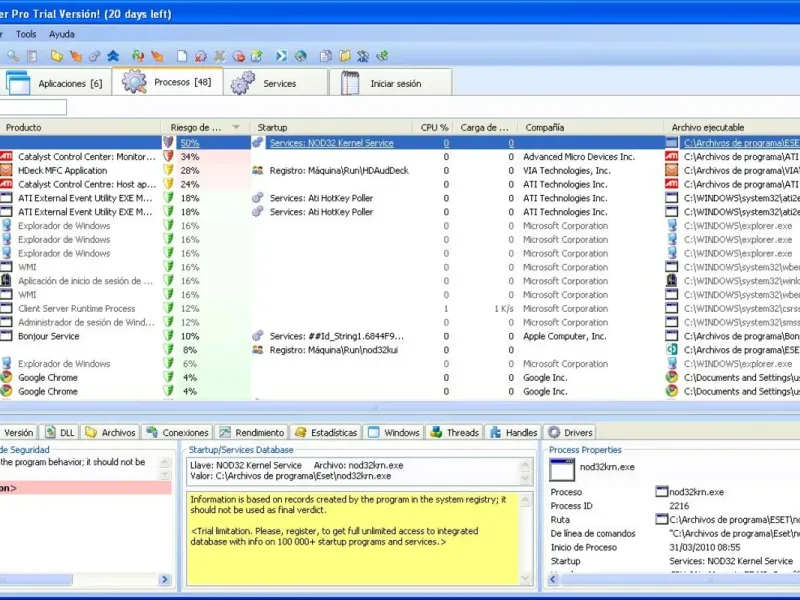Select the Windows tab in the lower panel

[394, 432]
